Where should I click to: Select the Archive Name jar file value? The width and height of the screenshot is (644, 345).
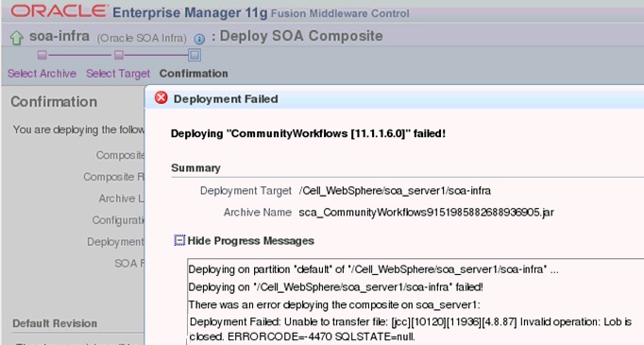coord(426,213)
